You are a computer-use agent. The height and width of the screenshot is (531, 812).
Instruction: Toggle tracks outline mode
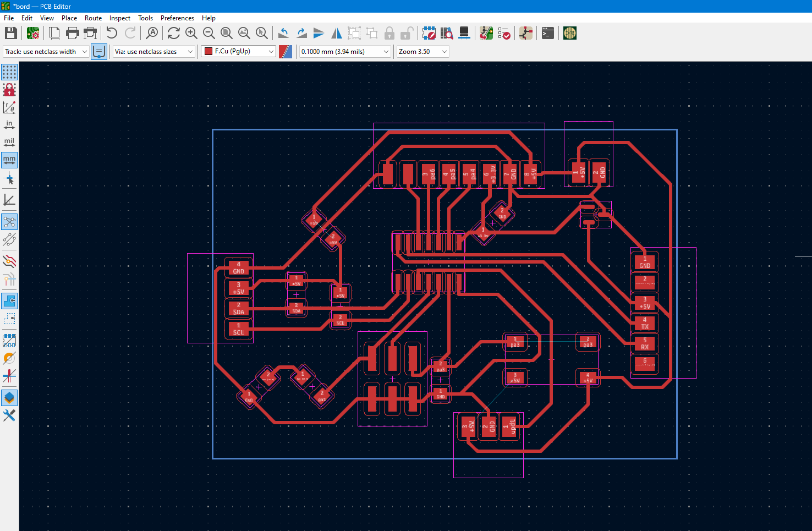(9, 376)
